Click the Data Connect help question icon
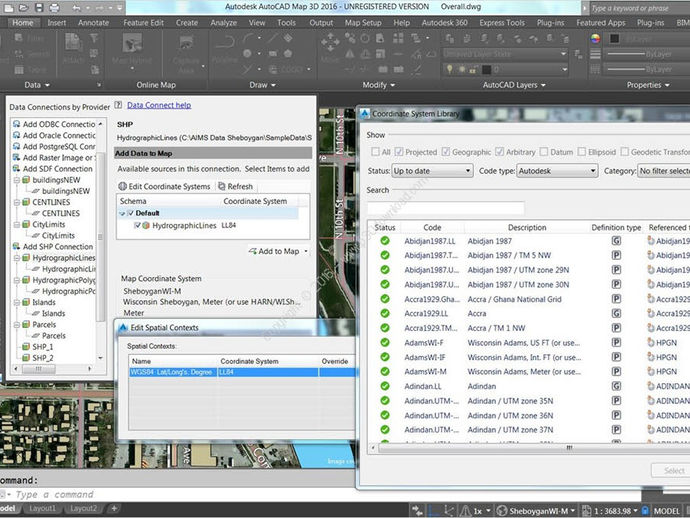Screen dimensions: 690x518 [118, 105]
